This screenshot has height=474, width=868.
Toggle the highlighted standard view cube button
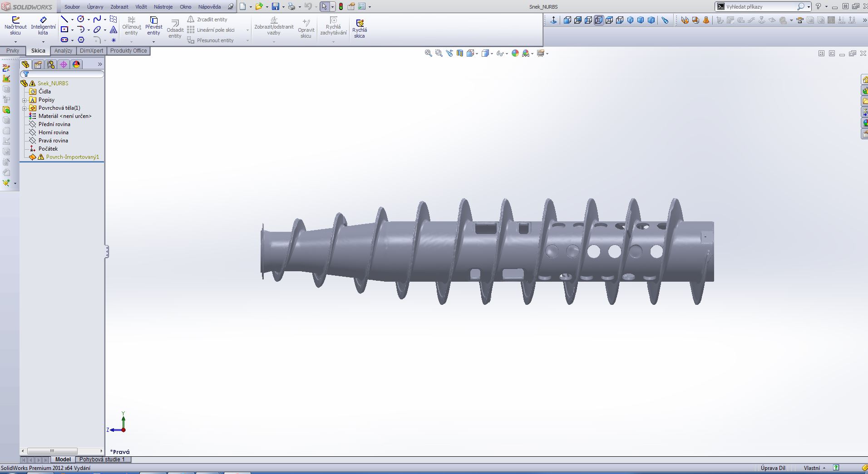[599, 20]
